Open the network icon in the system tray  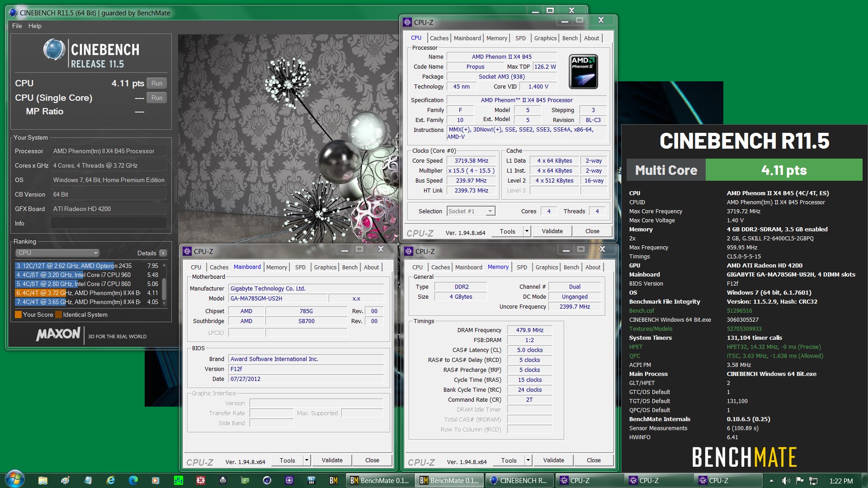pyautogui.click(x=813, y=481)
